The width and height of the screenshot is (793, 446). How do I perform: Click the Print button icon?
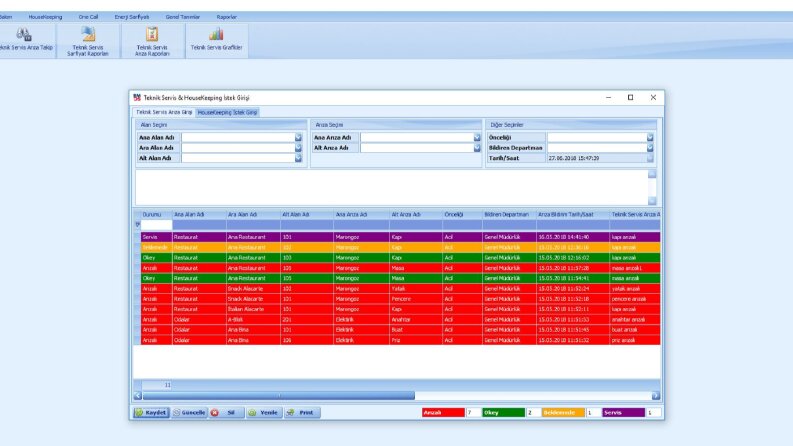290,413
